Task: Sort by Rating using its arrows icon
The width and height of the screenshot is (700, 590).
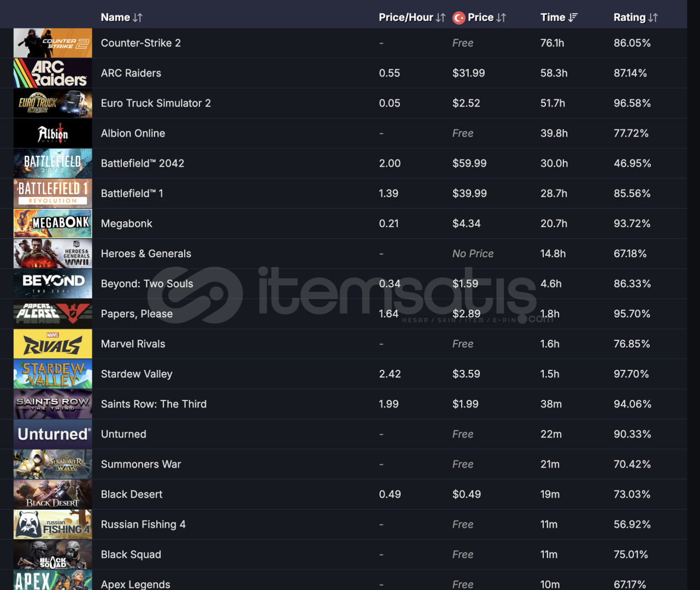Action: 653,17
